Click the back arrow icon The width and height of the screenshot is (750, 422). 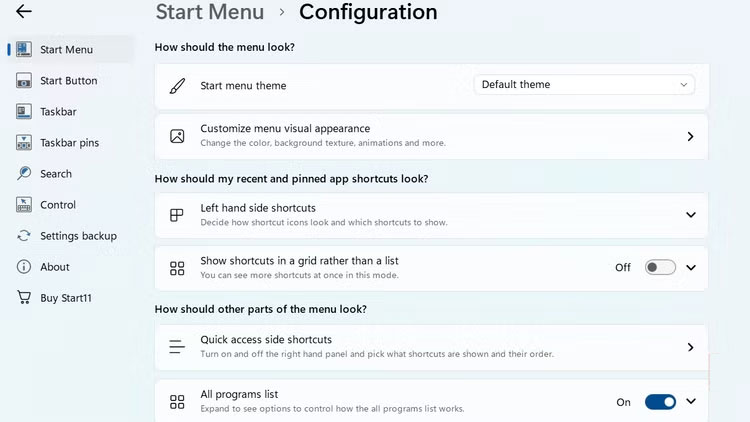coord(24,12)
